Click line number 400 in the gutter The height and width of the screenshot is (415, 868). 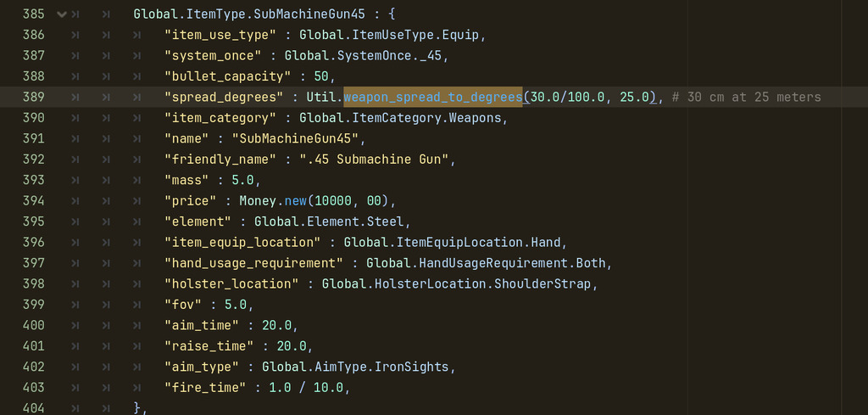pos(33,325)
